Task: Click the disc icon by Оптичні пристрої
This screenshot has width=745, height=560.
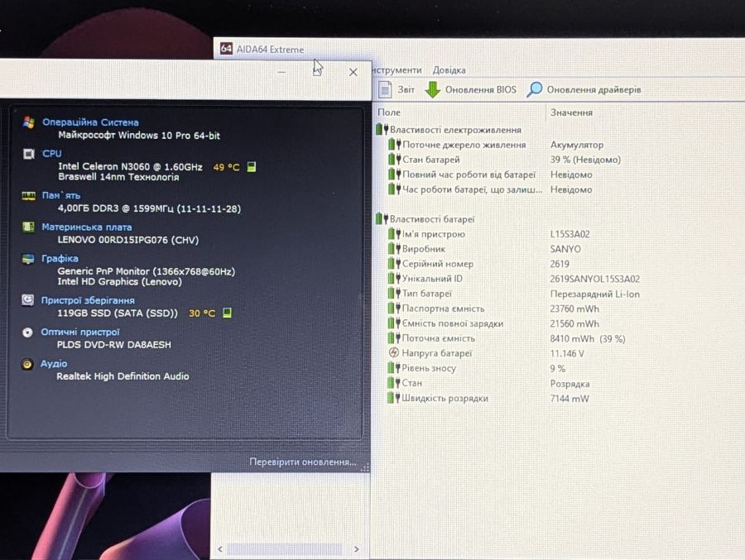Action: pos(27,332)
